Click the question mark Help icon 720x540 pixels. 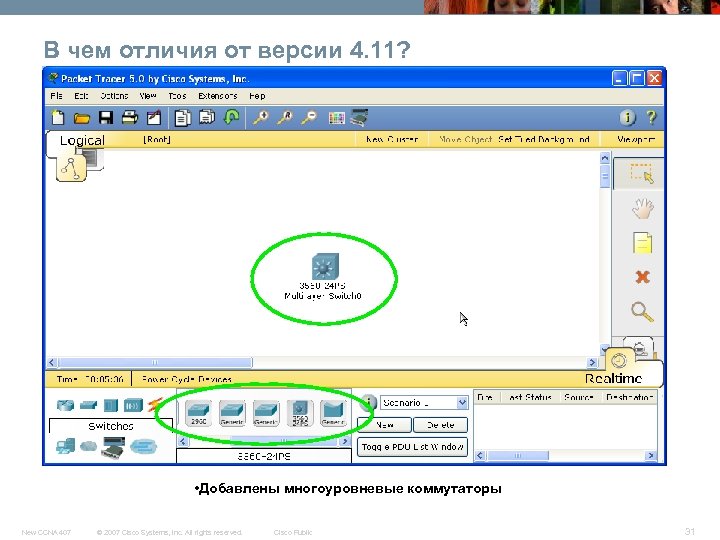click(651, 118)
